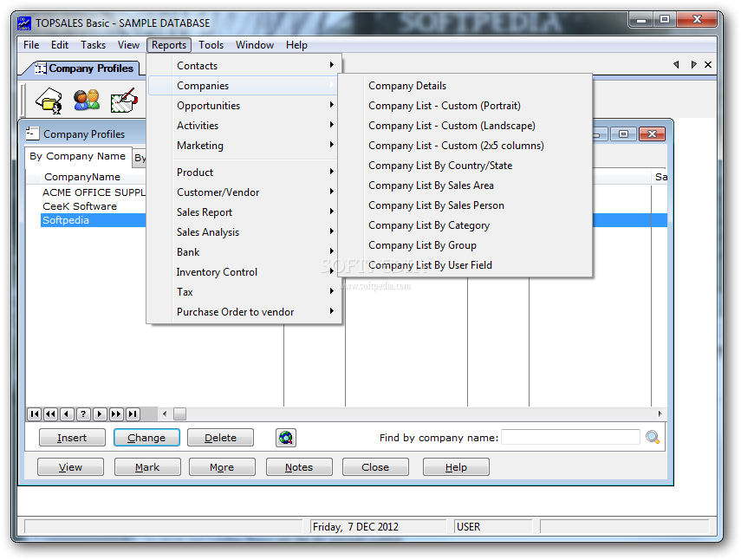Screen dimensions: 741x560
Task: Open the File menu
Action: click(x=31, y=45)
